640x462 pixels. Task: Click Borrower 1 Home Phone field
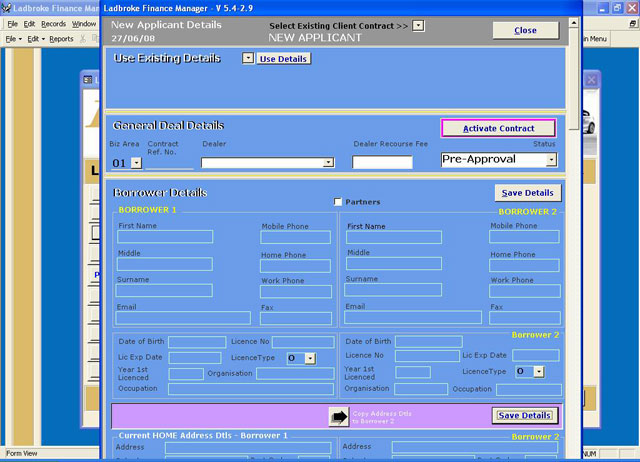click(x=296, y=266)
